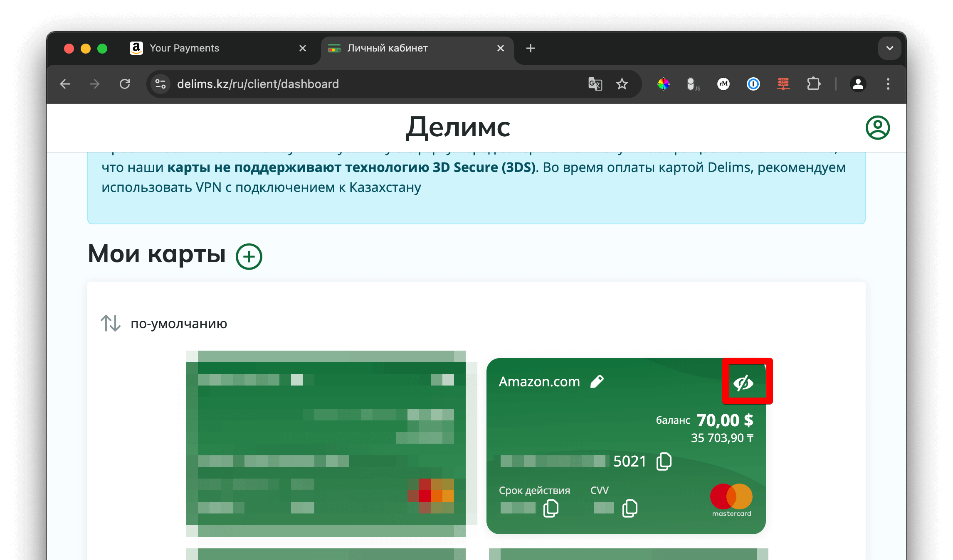Toggle the JS switch extension
953x560 pixels.
tap(693, 84)
